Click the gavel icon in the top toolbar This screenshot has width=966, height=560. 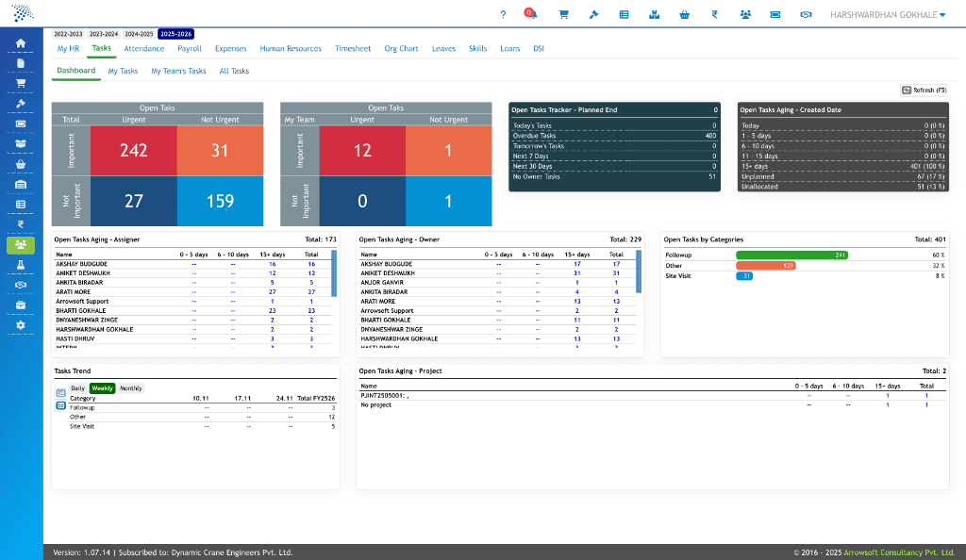coord(593,14)
